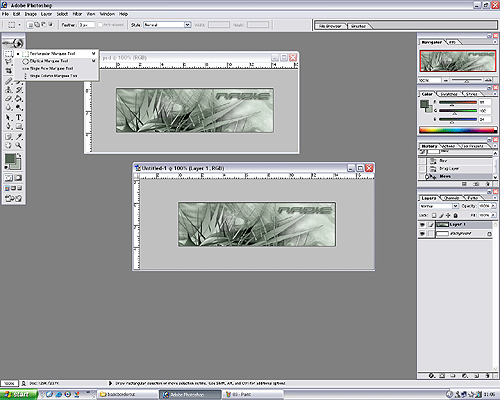Screen dimensions: 500x400
Task: Open Layers palette menu arrow
Action: [495, 198]
